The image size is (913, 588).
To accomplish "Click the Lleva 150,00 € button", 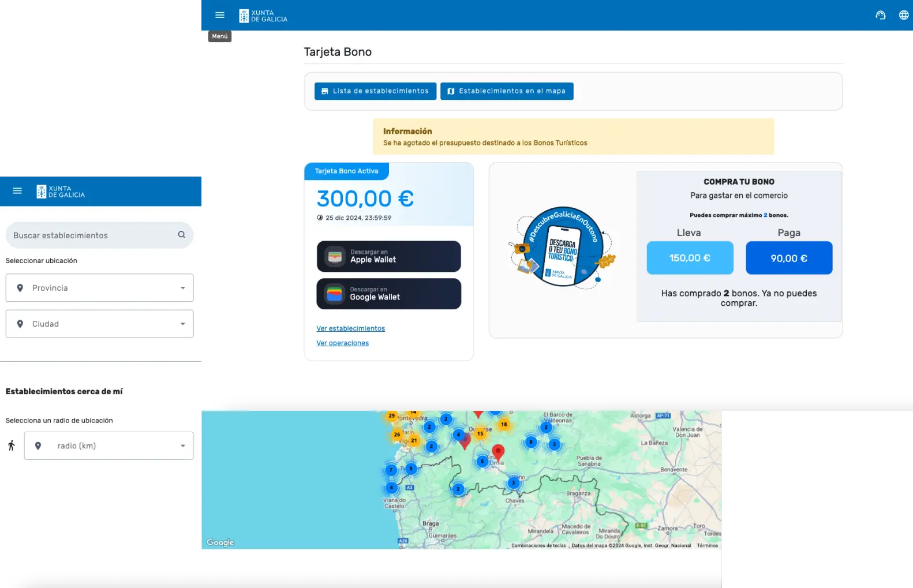I will tap(690, 258).
